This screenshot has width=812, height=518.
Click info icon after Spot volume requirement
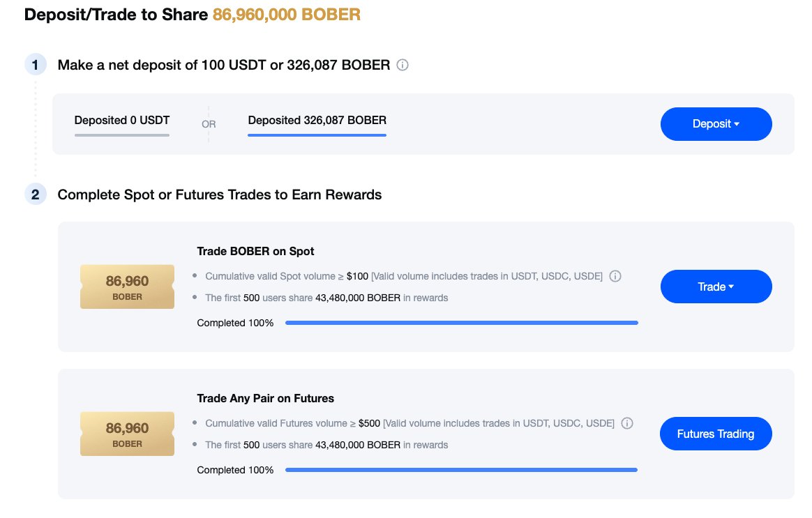615,276
